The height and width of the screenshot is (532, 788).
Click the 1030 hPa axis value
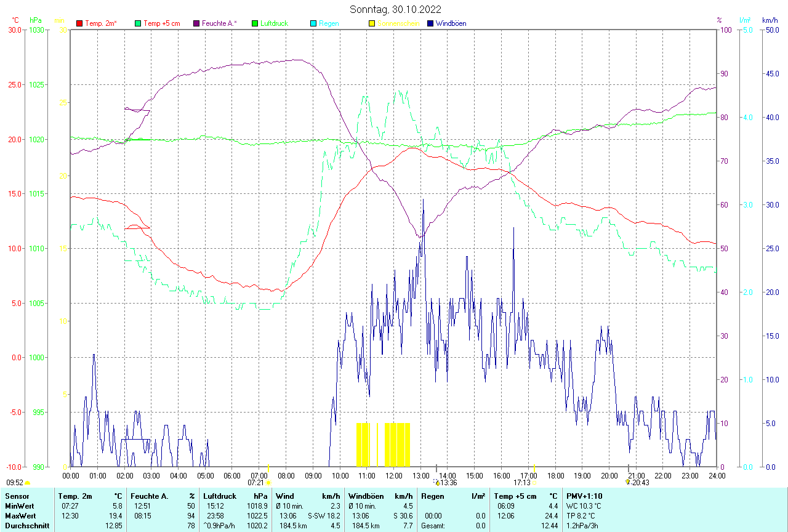point(37,30)
